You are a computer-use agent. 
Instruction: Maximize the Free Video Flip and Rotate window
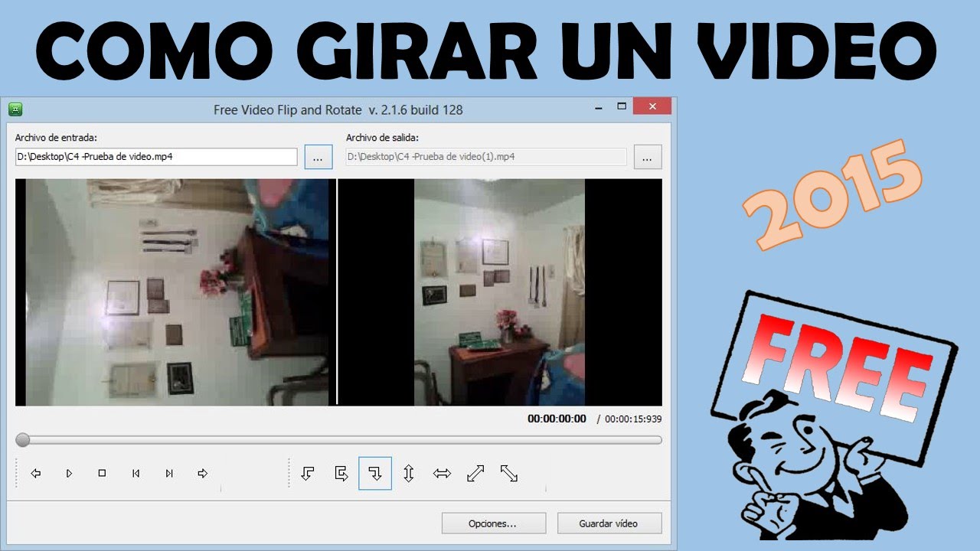click(622, 106)
